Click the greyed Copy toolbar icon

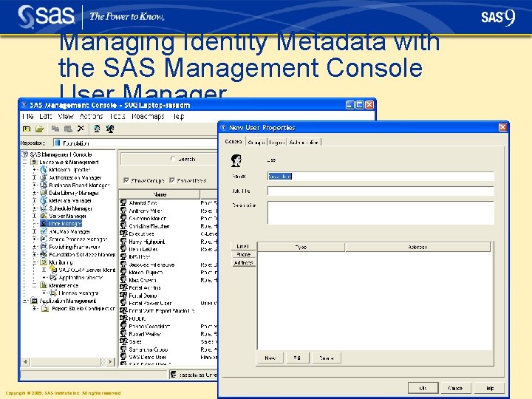click(55, 129)
